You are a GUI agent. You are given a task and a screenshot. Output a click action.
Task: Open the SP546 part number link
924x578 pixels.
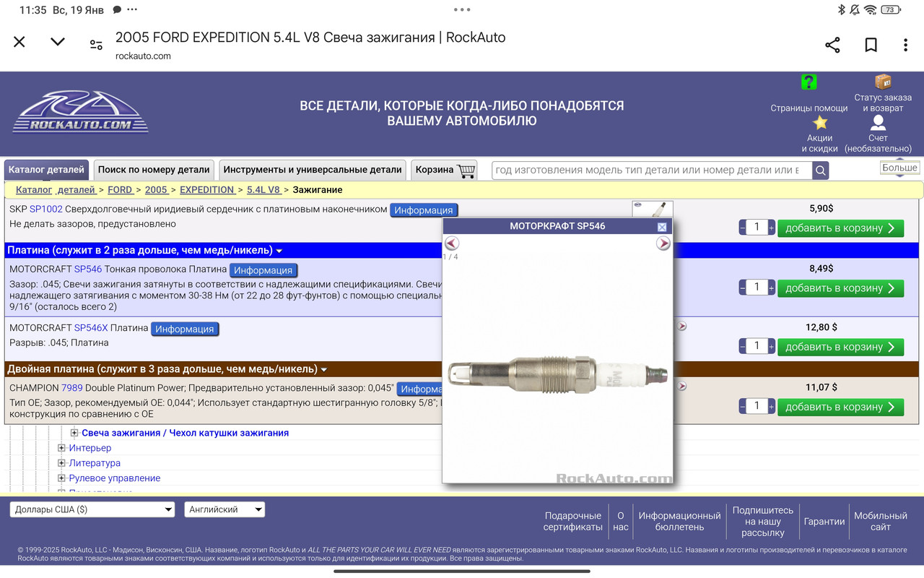[87, 269]
